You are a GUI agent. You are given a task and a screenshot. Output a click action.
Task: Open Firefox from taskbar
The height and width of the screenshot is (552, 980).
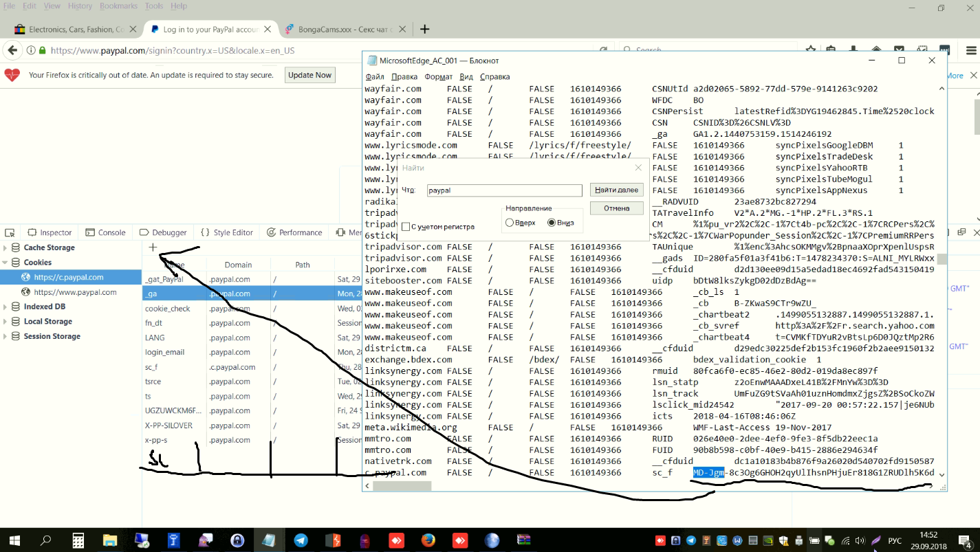click(x=428, y=540)
